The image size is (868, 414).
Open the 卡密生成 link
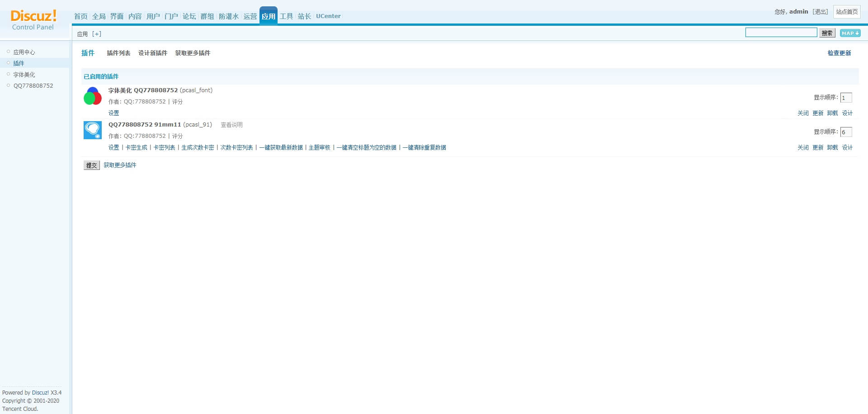click(x=137, y=147)
